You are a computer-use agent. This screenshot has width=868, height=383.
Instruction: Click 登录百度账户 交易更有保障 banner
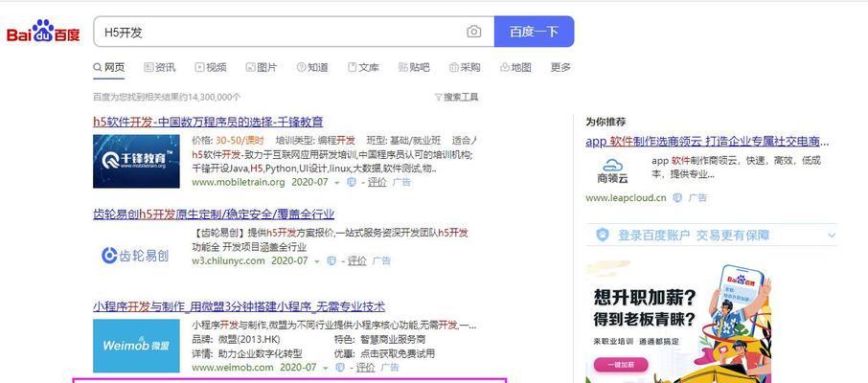point(712,236)
